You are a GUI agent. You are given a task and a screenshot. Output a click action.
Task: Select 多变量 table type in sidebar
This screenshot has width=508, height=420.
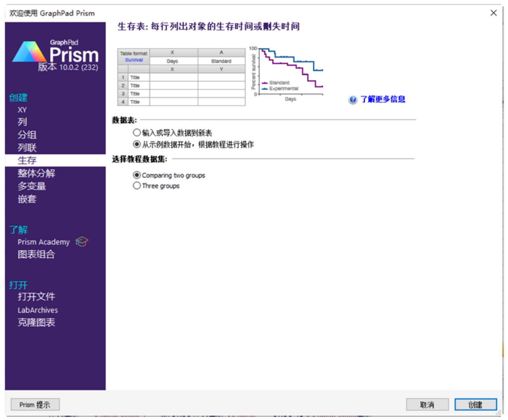[x=32, y=186]
